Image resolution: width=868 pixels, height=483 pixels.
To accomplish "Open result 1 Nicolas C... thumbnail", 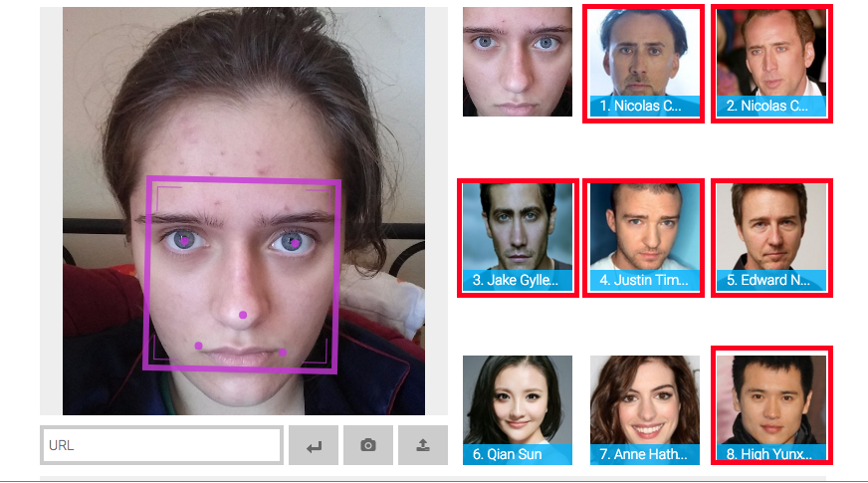I will click(644, 62).
